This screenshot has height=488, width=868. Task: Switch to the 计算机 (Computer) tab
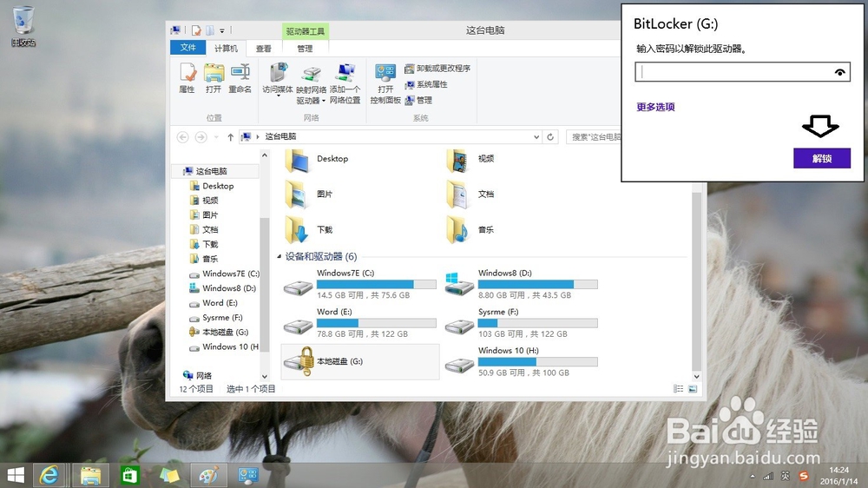click(x=226, y=49)
